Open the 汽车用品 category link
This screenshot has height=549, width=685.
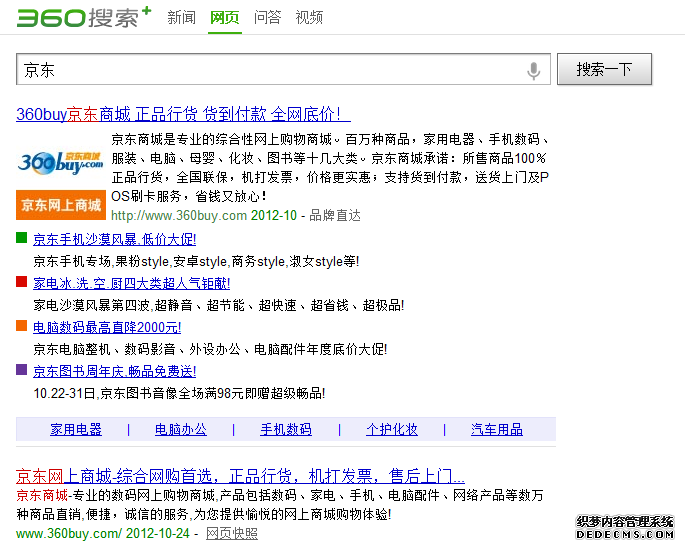click(x=497, y=429)
